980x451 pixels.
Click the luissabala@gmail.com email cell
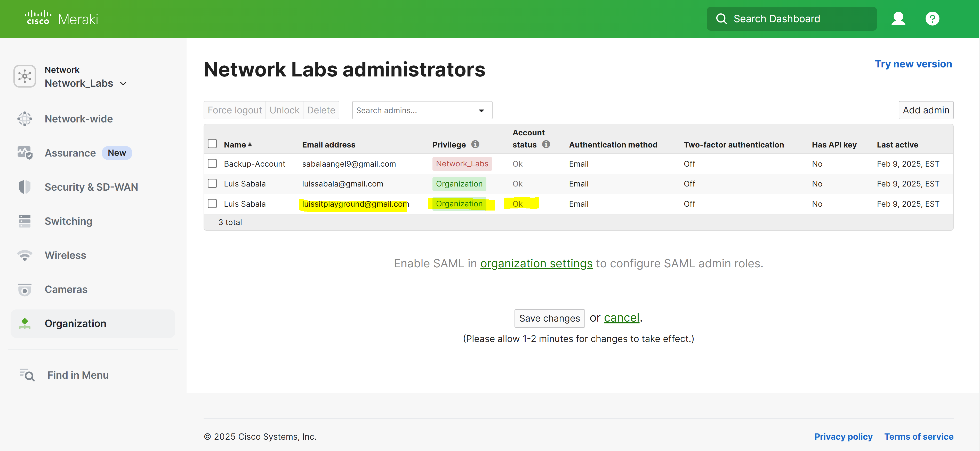342,184
